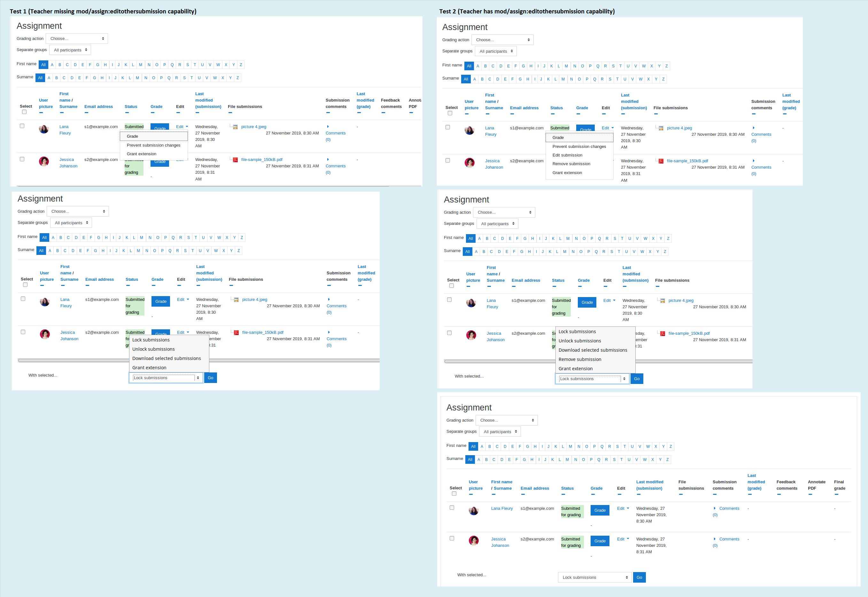Screen dimensions: 868x597
Task: Click Lana Fleury's avatar in Test 1 bottom panel
Action: tap(45, 302)
